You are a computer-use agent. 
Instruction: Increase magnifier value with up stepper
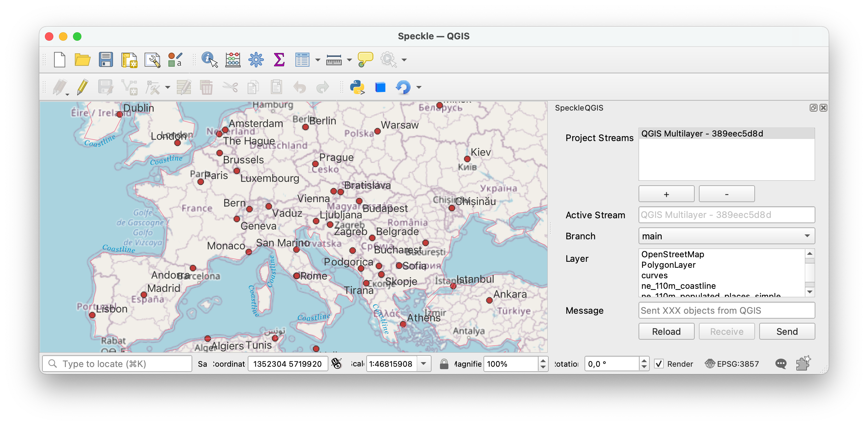tap(543, 360)
